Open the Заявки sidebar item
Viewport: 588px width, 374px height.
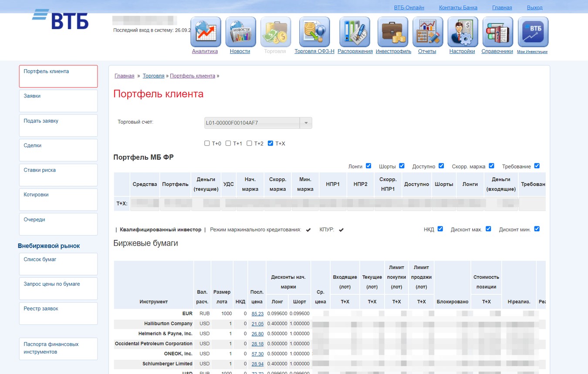(58, 101)
